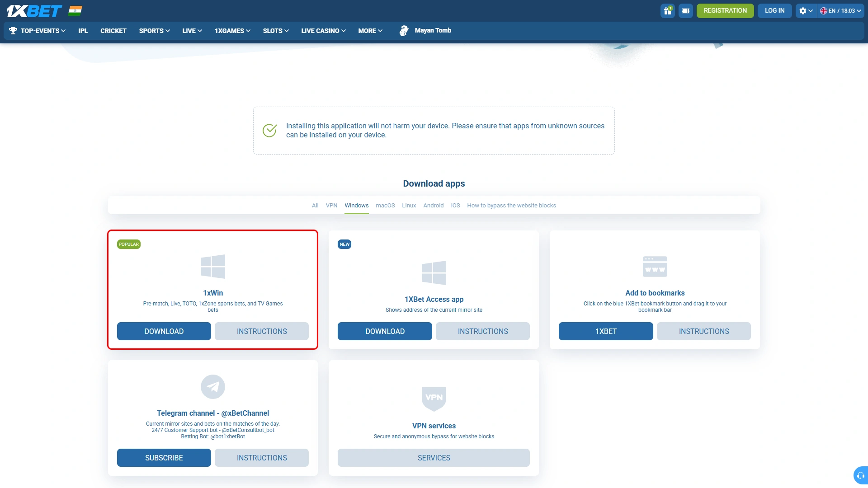This screenshot has width=868, height=488.
Task: Select the VPN tab
Action: [331, 206]
